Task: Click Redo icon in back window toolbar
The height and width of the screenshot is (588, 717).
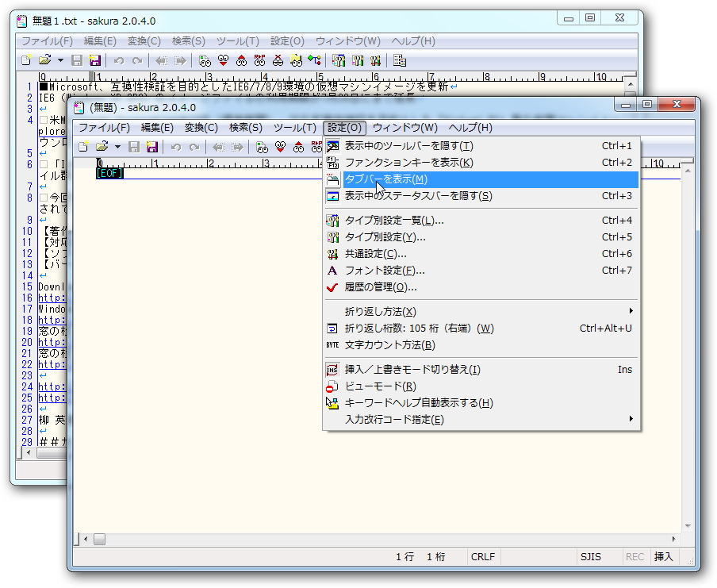Action: tap(136, 60)
